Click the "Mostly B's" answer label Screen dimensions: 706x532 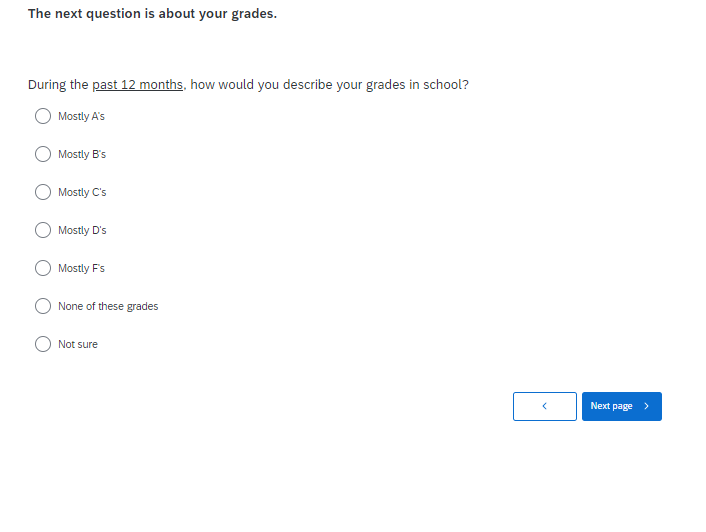[82, 154]
